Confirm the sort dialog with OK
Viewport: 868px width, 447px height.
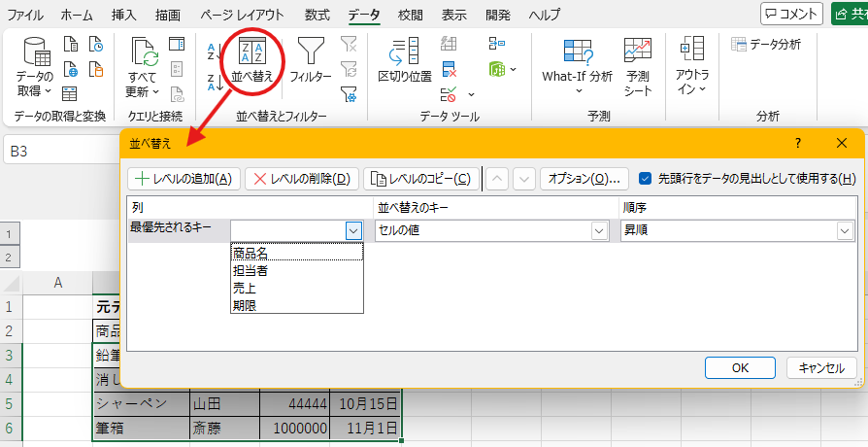click(740, 367)
